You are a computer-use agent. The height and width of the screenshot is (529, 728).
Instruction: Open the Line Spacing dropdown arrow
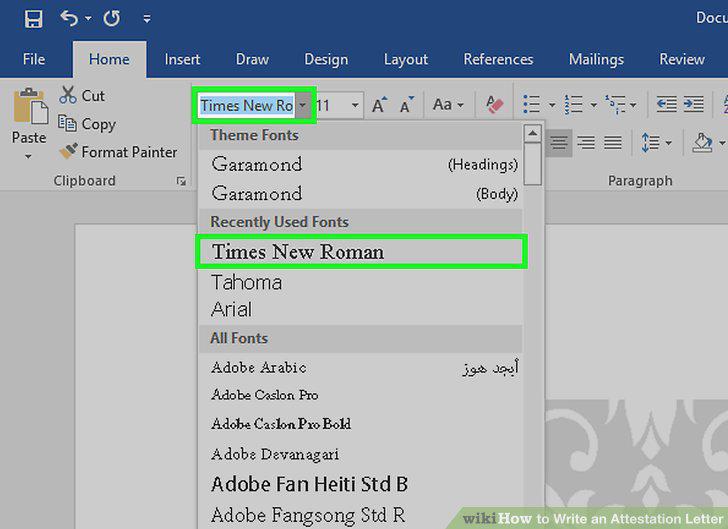(x=669, y=143)
